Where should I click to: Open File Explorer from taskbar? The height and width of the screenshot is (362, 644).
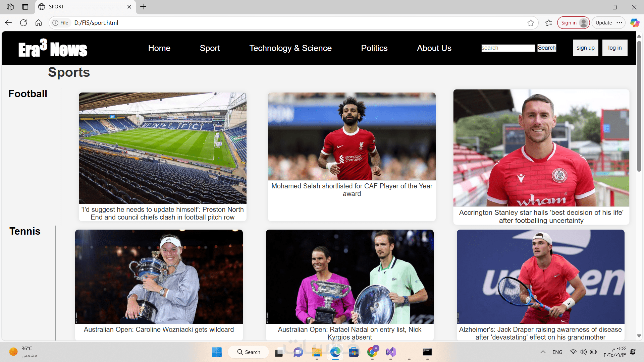coord(317,352)
